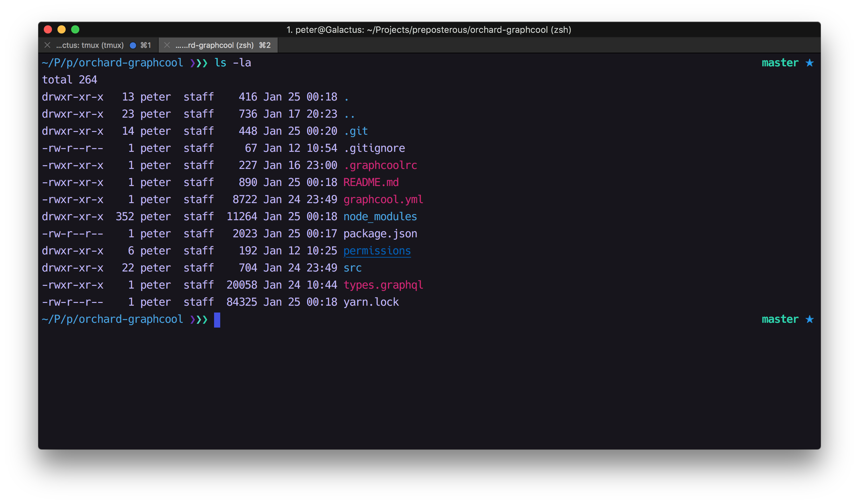Click the blue terminal cursor block
The width and height of the screenshot is (859, 504).
tap(217, 320)
